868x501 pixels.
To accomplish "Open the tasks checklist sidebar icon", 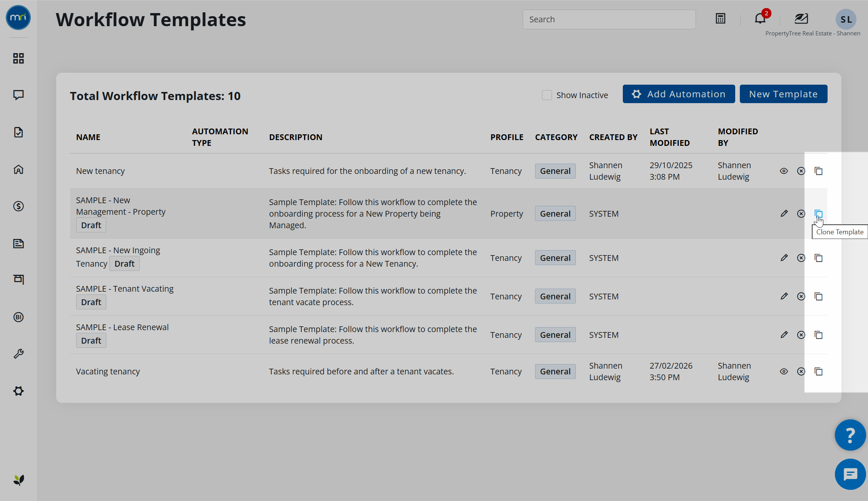I will 18,132.
